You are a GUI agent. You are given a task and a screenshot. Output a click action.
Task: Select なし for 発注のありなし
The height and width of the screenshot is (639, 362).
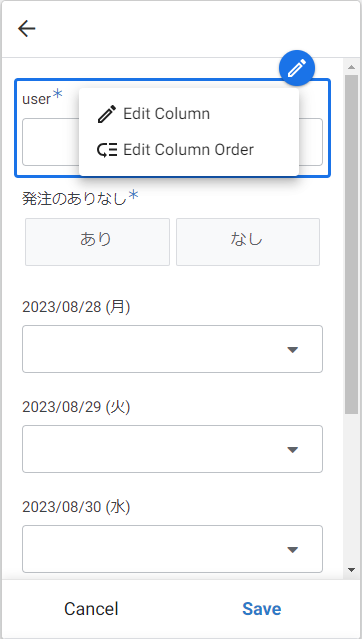click(248, 242)
